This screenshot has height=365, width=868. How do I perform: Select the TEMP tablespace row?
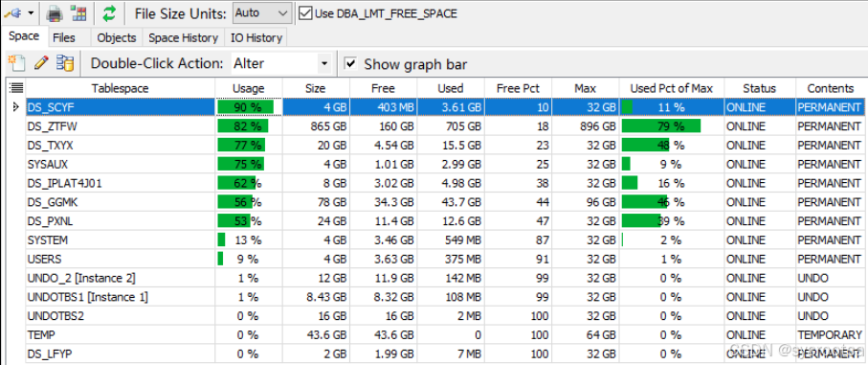click(445, 334)
